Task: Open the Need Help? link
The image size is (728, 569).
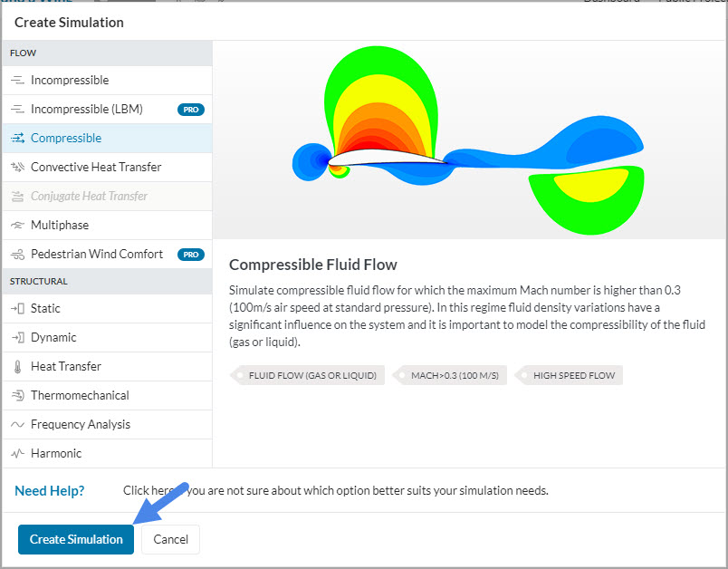Action: click(x=49, y=490)
